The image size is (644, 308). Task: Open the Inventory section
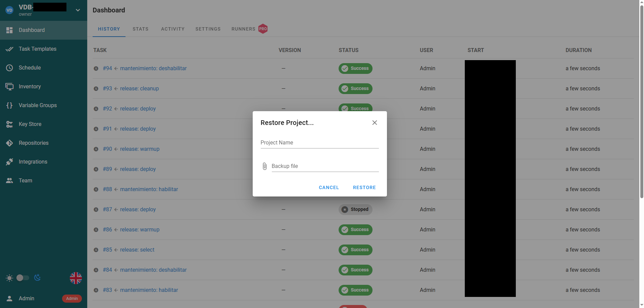click(x=30, y=86)
